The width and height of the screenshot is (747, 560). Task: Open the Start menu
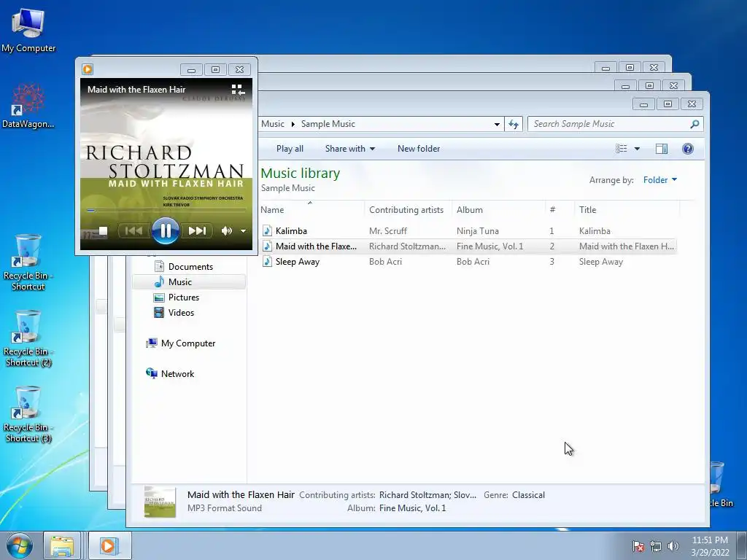20,545
